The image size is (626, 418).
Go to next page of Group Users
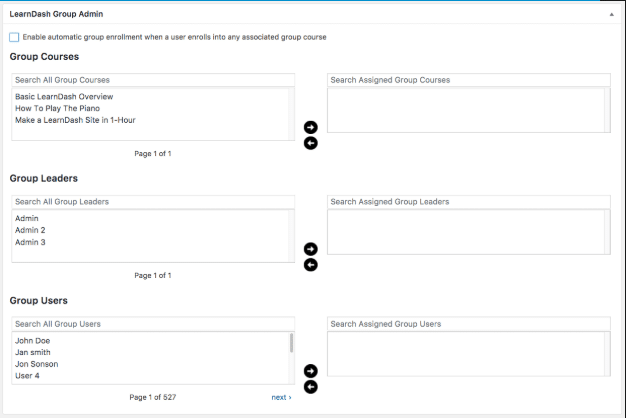(x=281, y=397)
